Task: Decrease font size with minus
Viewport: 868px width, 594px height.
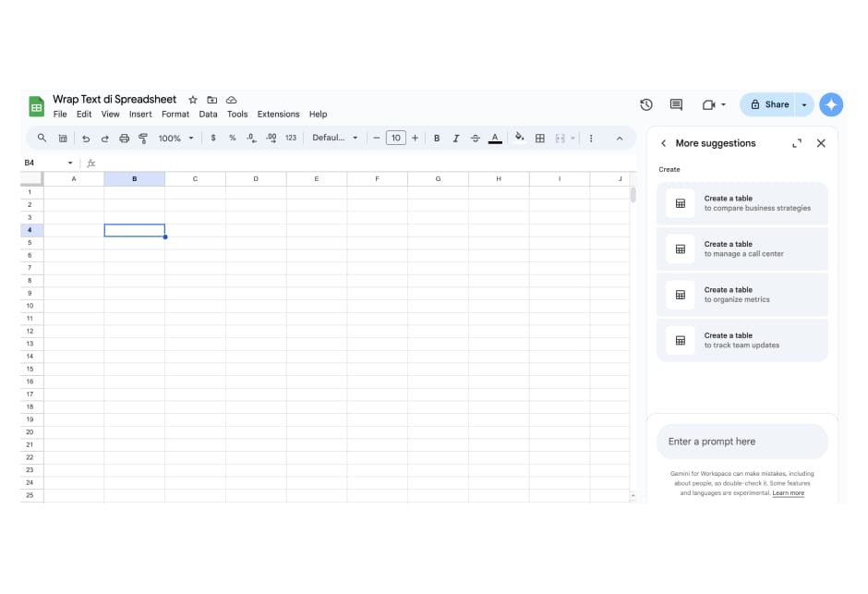Action: [377, 138]
